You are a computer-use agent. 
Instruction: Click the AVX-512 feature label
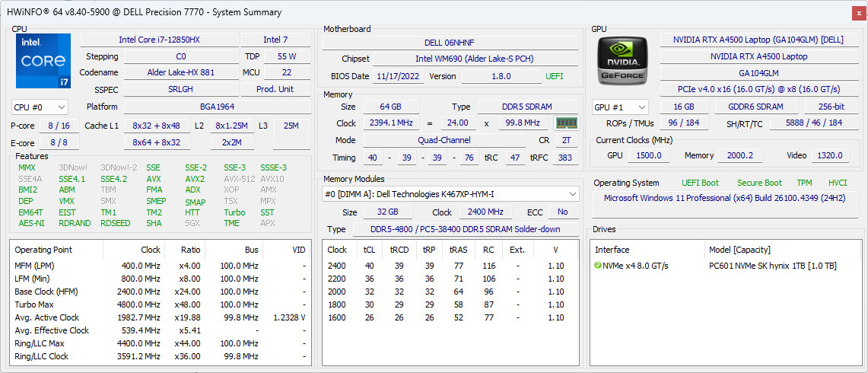[239, 179]
